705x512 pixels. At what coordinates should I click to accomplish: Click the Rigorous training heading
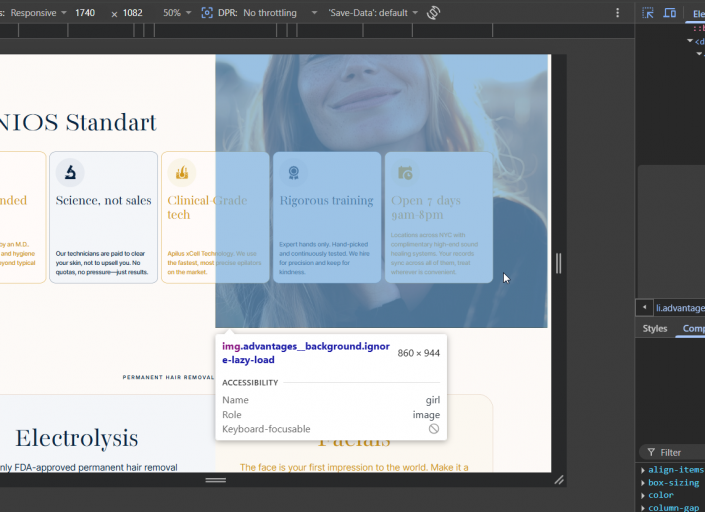click(x=326, y=200)
